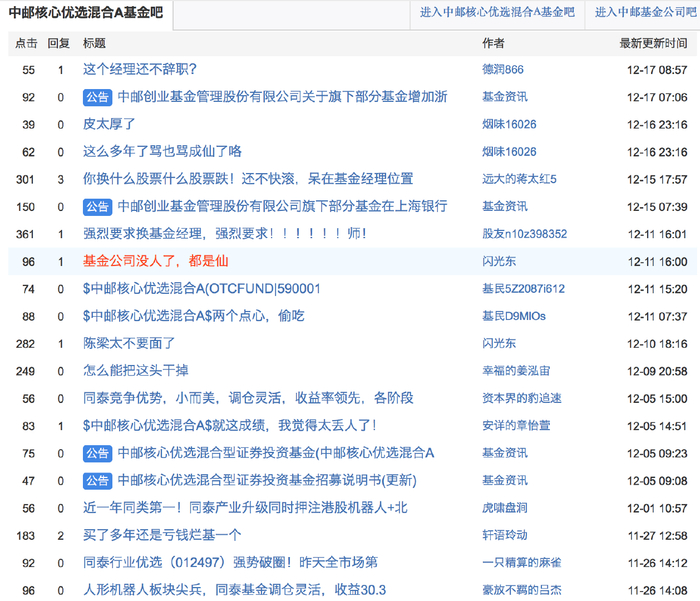Open post 近一年同类第一!同泰产业升级

(x=245, y=508)
